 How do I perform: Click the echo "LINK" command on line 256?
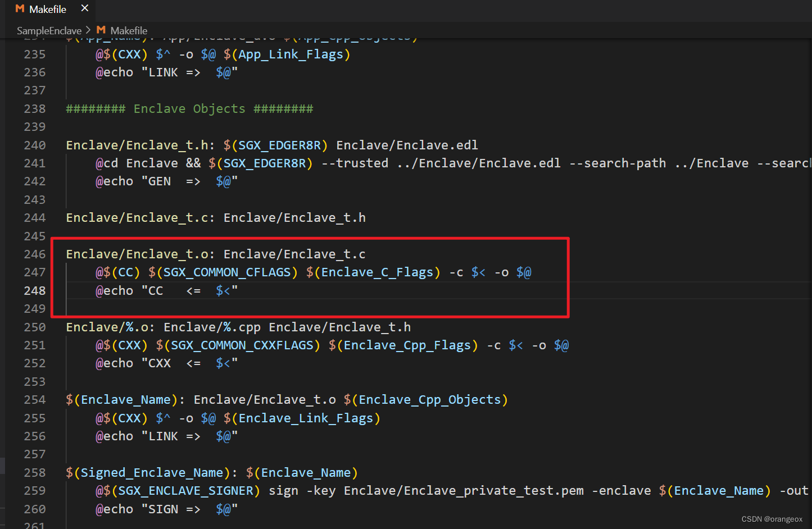tap(167, 436)
